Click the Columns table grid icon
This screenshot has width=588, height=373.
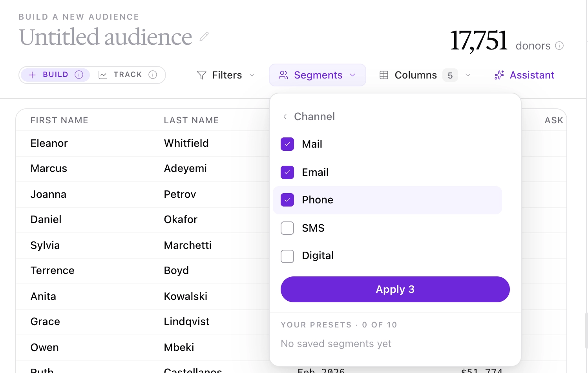click(384, 75)
